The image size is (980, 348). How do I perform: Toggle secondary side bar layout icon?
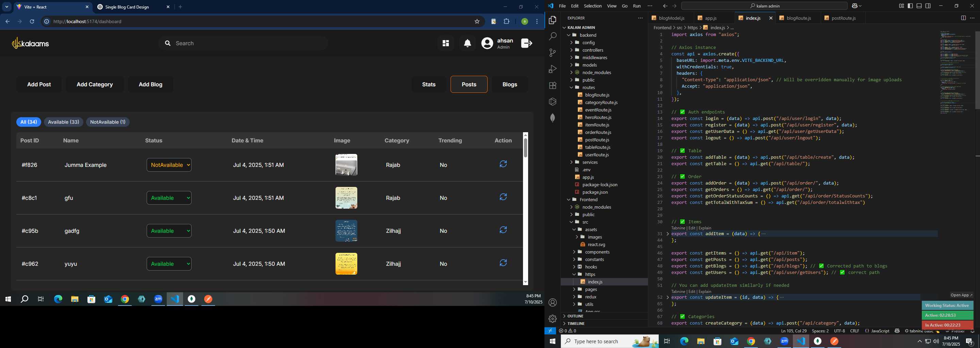pyautogui.click(x=928, y=6)
